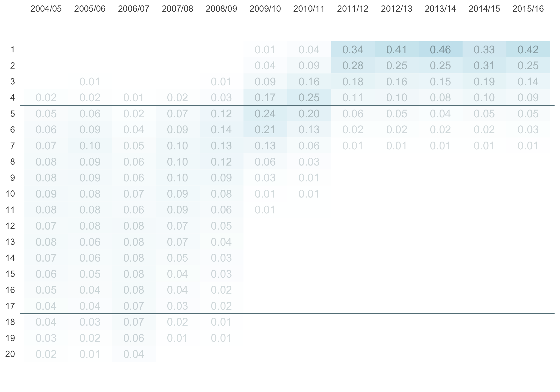Select 0.10 in row 7 of 2005/06
This screenshot has height=392, width=560.
click(90, 146)
